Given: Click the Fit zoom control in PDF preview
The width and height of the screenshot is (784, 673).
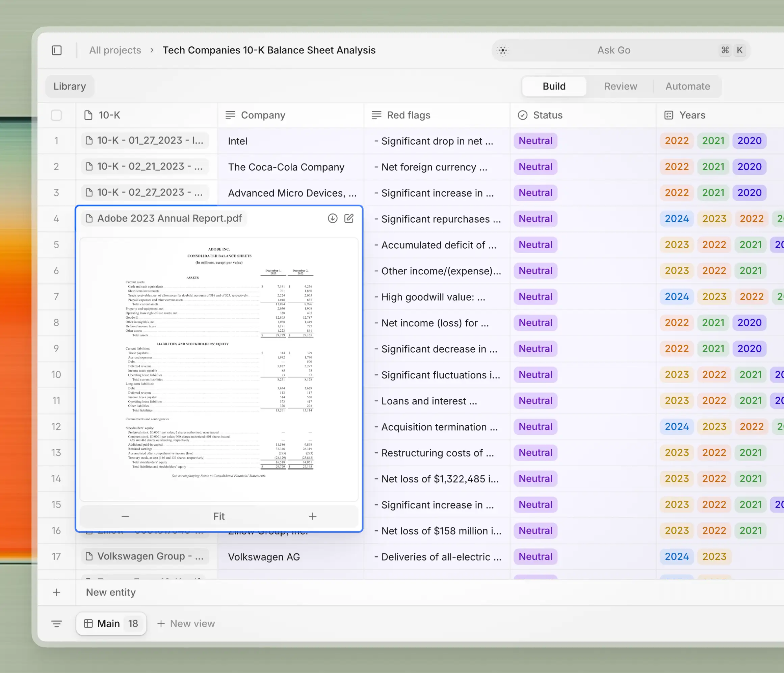Looking at the screenshot, I should pos(219,516).
